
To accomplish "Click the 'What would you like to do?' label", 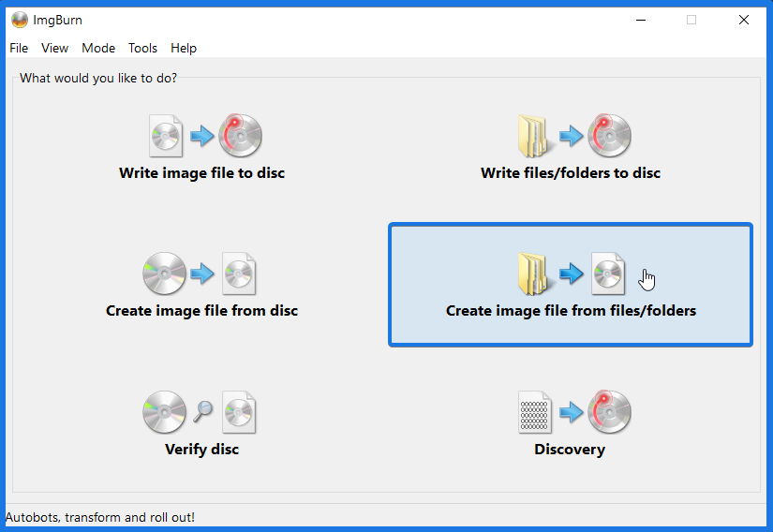I will click(x=98, y=78).
